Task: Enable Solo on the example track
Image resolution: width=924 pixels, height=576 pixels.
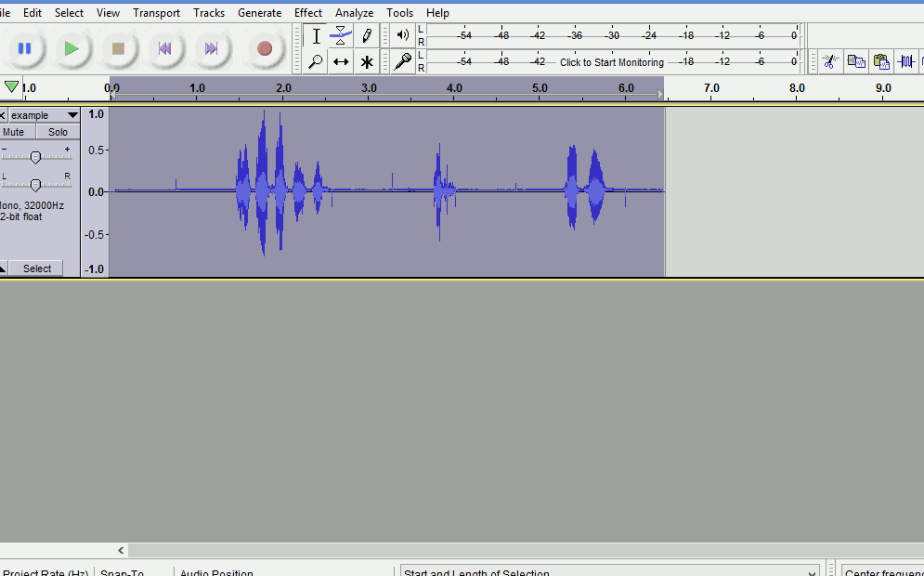Action: coord(58,132)
